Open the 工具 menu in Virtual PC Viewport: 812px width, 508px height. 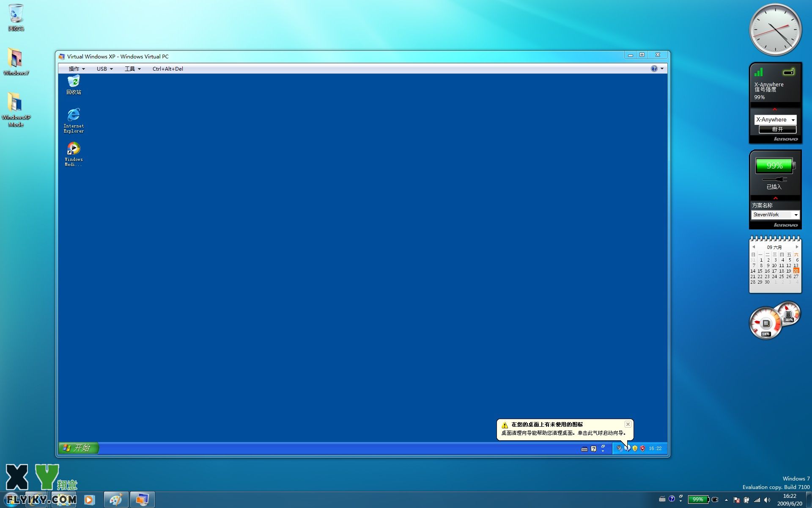132,69
